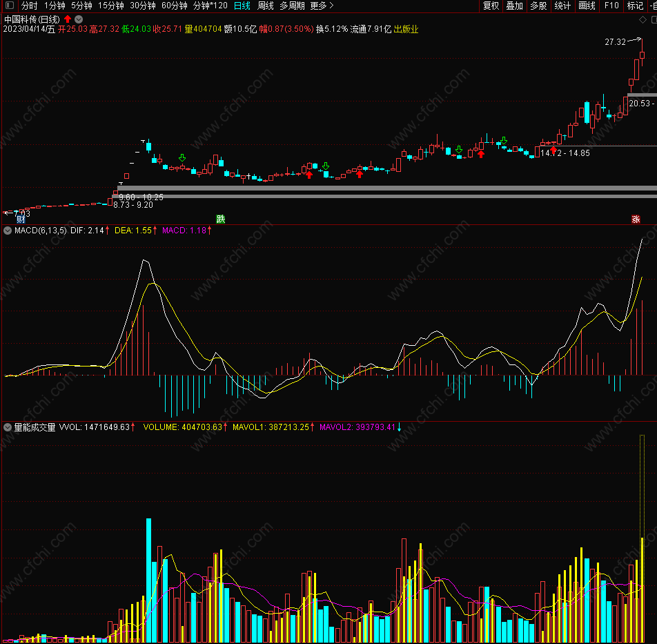Viewport: 657px width, 644px height.
Task: Open the 出版业 industry link
Action: [x=406, y=29]
